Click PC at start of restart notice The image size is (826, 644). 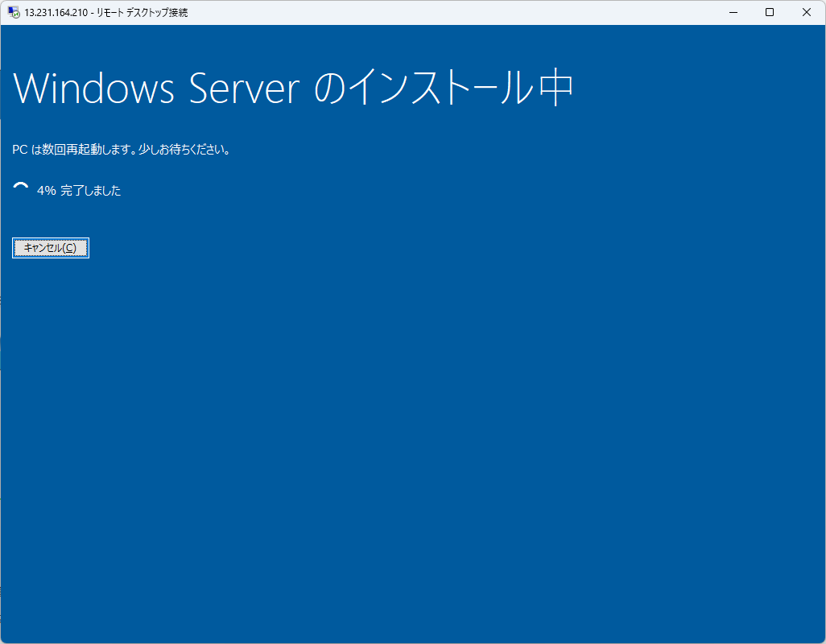(x=20, y=150)
